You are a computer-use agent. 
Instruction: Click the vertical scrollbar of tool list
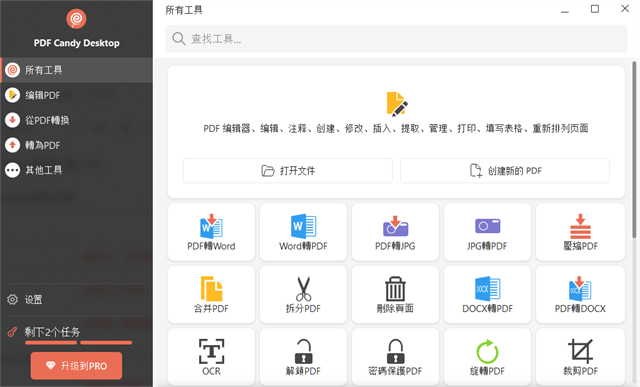(x=634, y=149)
